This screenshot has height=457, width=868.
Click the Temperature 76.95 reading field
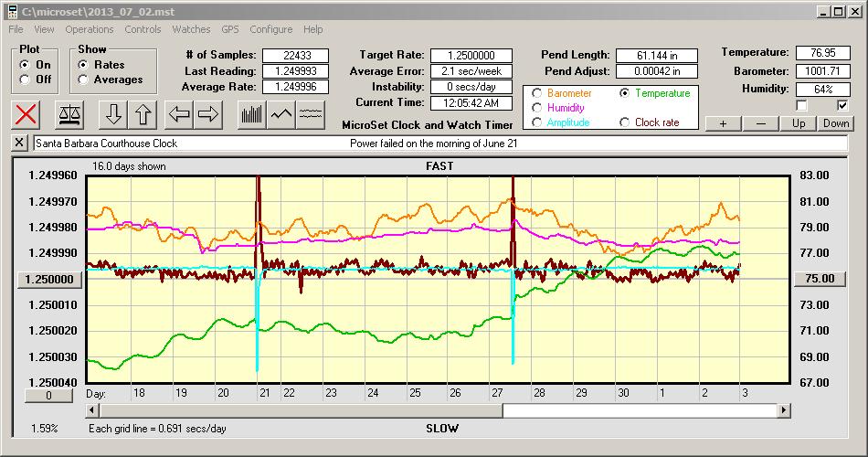[822, 53]
